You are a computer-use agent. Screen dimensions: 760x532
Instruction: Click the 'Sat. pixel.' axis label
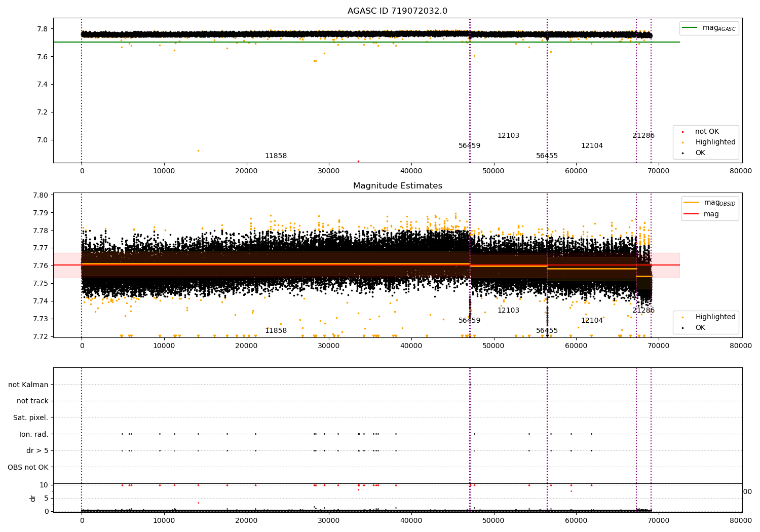tap(31, 417)
